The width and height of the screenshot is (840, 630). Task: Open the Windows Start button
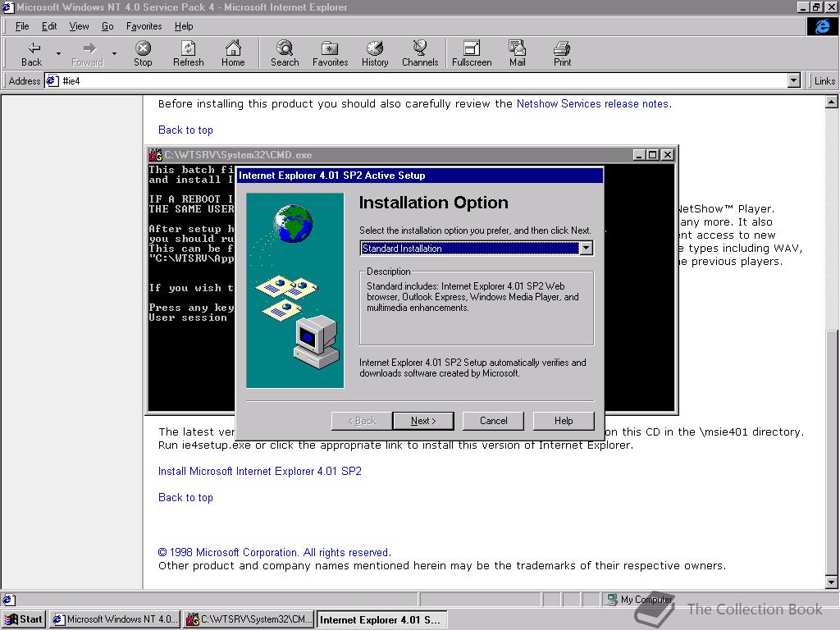pos(24,620)
